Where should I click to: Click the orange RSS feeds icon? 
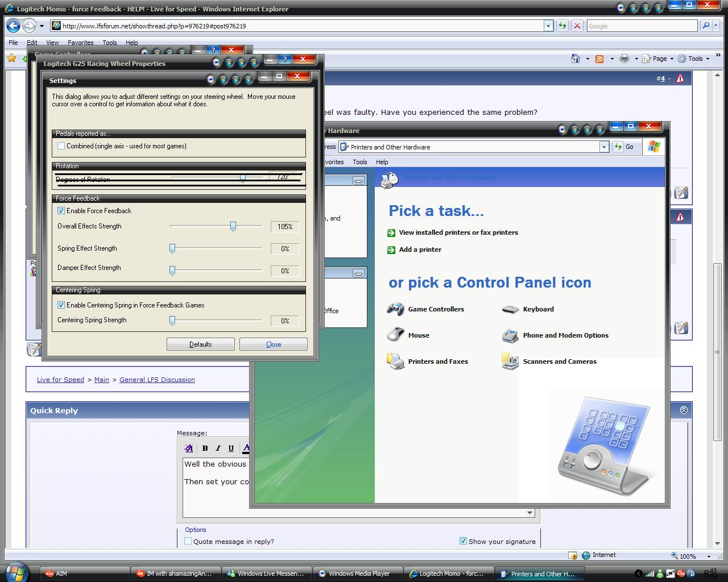pos(599,59)
